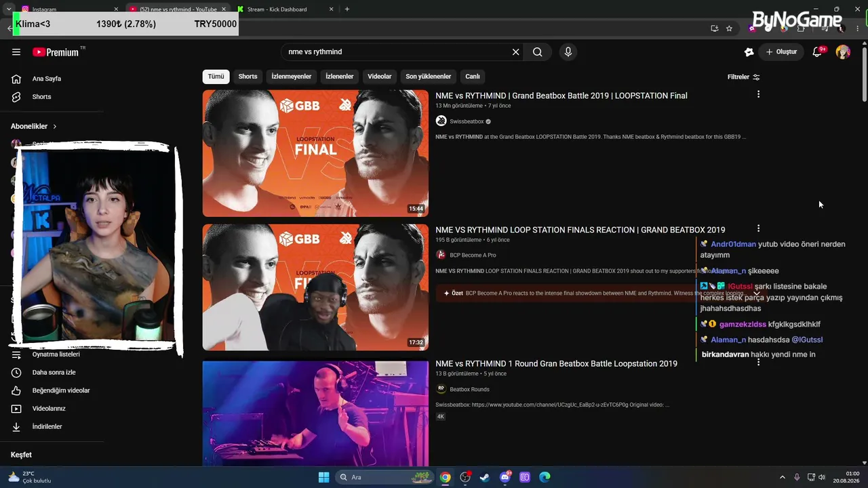Select the Son yüklenenler filter chip
The height and width of the screenshot is (488, 868).
click(x=429, y=77)
